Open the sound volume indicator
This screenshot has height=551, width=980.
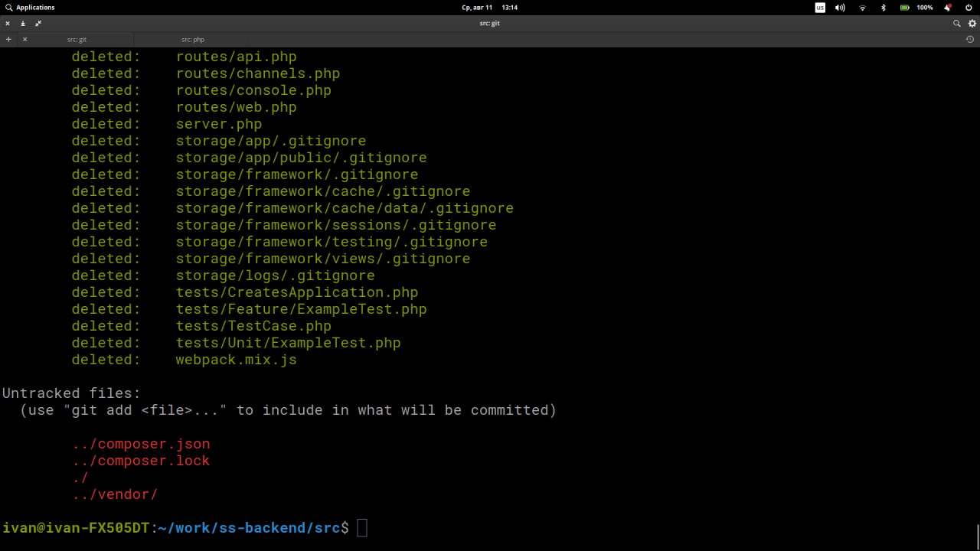(840, 8)
